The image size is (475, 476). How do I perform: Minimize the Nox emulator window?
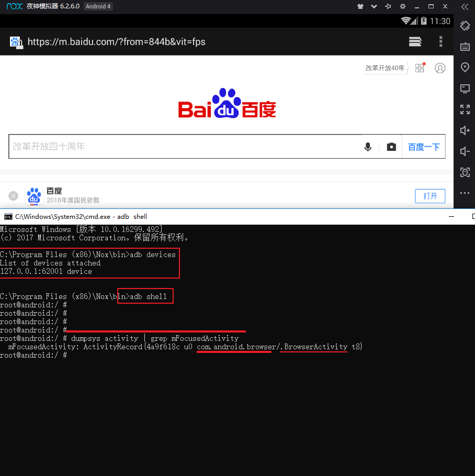(417, 7)
